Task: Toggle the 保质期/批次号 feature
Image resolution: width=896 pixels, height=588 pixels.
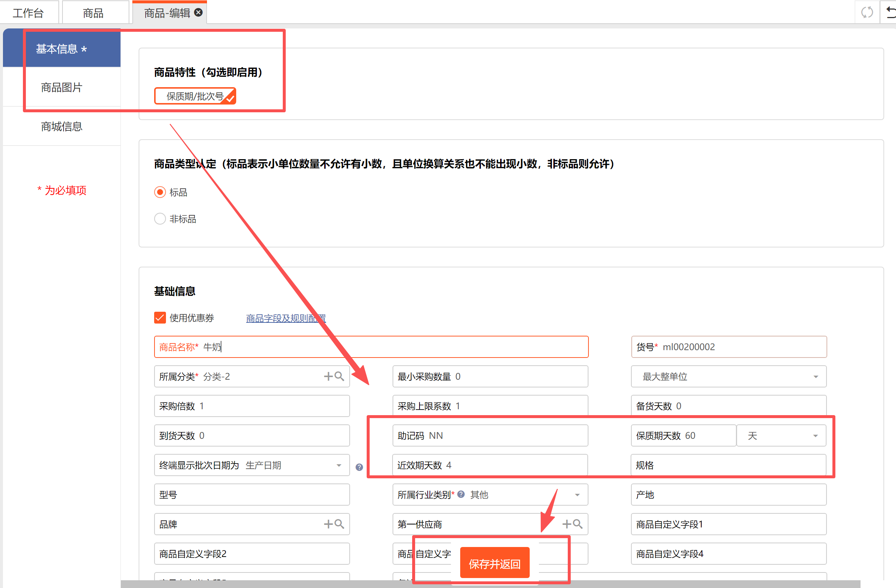Action: click(x=195, y=96)
